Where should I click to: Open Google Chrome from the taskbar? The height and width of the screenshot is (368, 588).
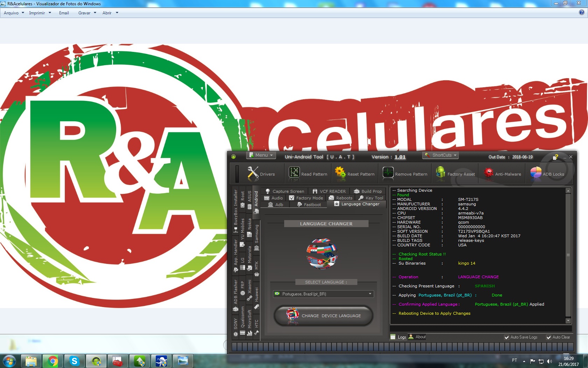click(53, 361)
